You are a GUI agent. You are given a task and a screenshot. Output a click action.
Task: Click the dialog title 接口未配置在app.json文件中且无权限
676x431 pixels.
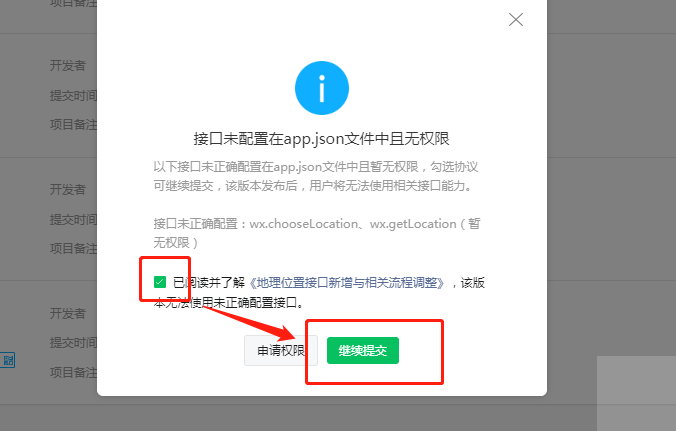pyautogui.click(x=321, y=139)
